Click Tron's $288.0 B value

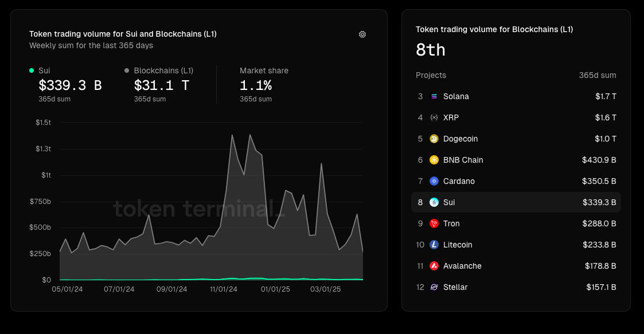click(x=599, y=223)
